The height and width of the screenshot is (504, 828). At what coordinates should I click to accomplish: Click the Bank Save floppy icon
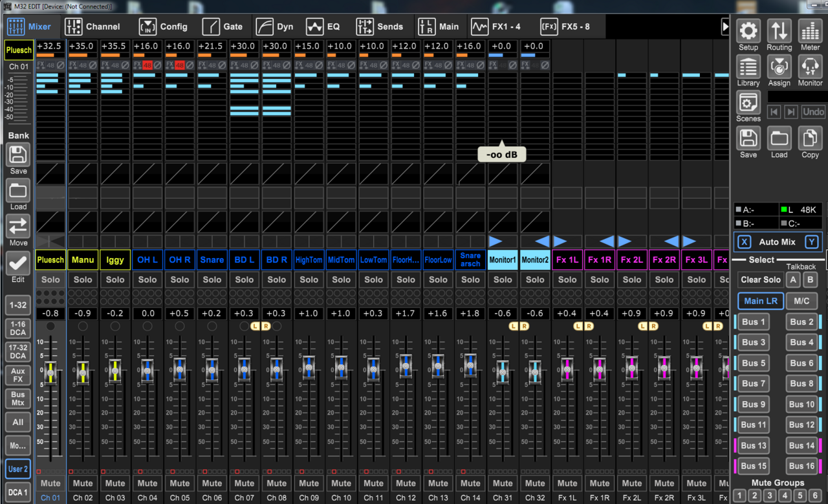[18, 155]
